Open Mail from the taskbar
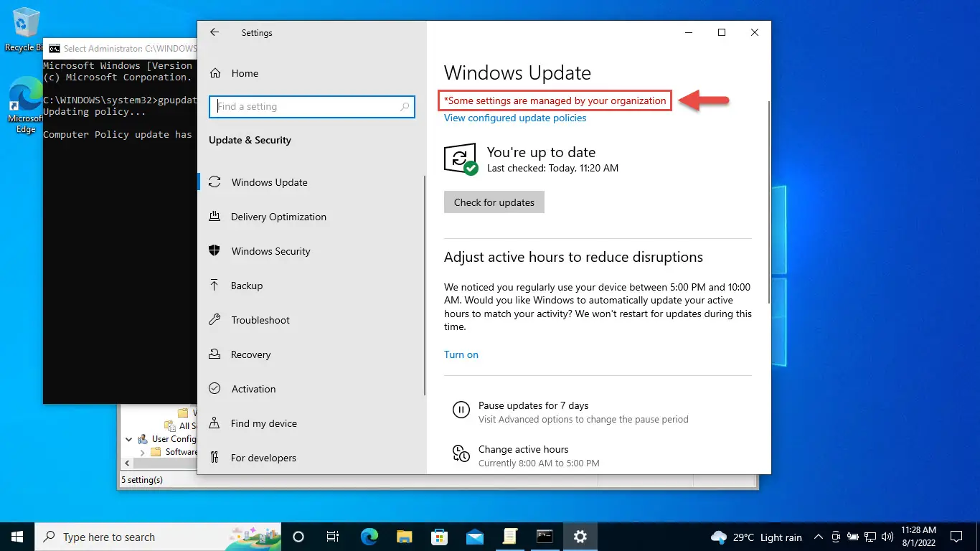980x551 pixels. click(475, 537)
